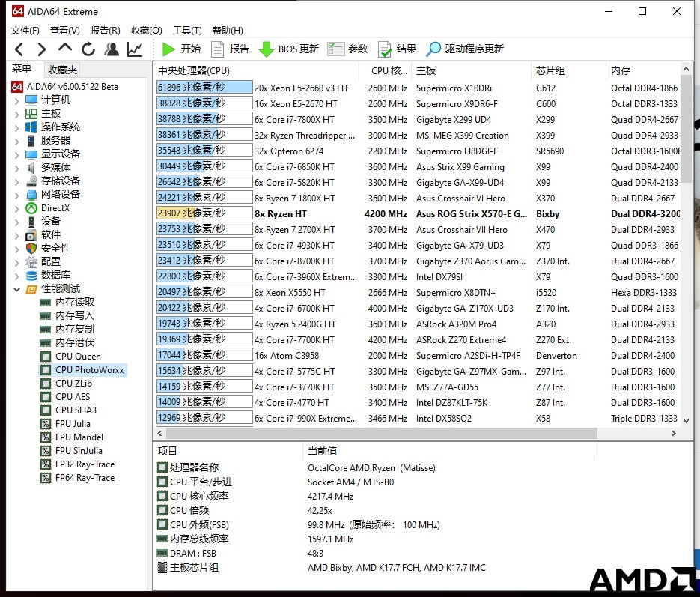Start the benchmark with 开始 button
Viewport: 700px width, 597px height.
pos(181,49)
